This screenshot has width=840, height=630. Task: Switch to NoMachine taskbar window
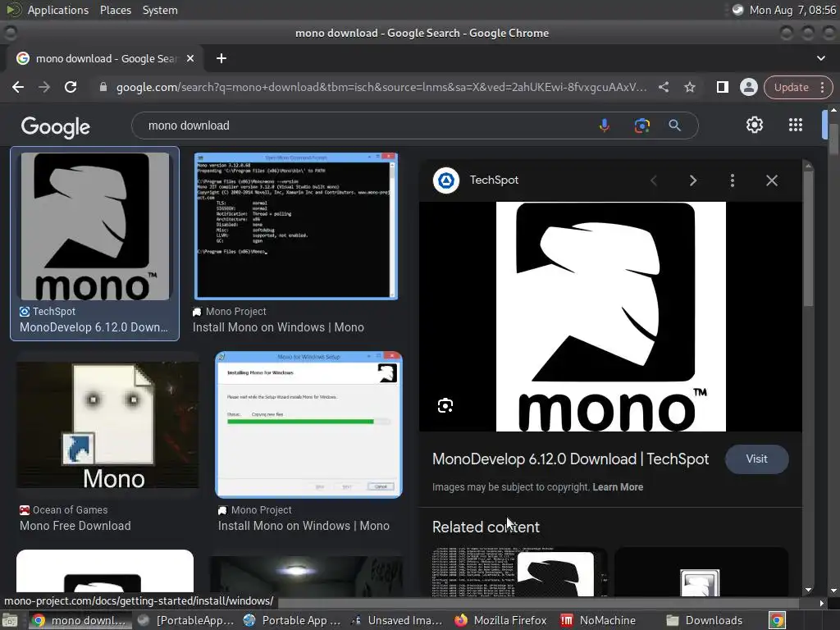pyautogui.click(x=599, y=620)
